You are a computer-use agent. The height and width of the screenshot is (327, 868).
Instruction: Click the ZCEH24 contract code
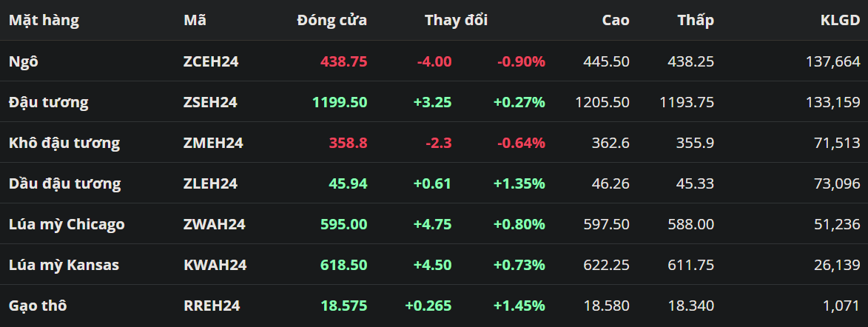[x=210, y=61]
